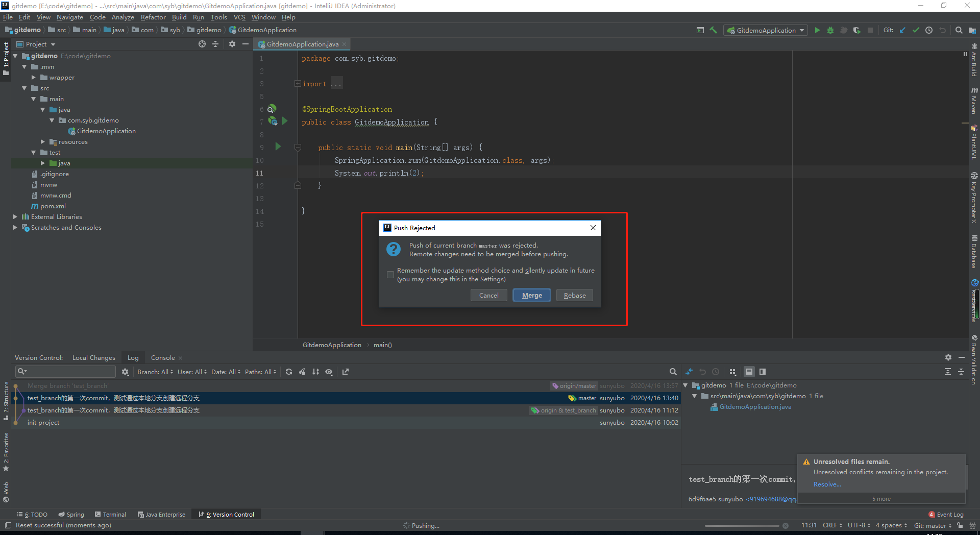
Task: Click IntelliSort icon in Git log toolbar
Action: (x=315, y=372)
